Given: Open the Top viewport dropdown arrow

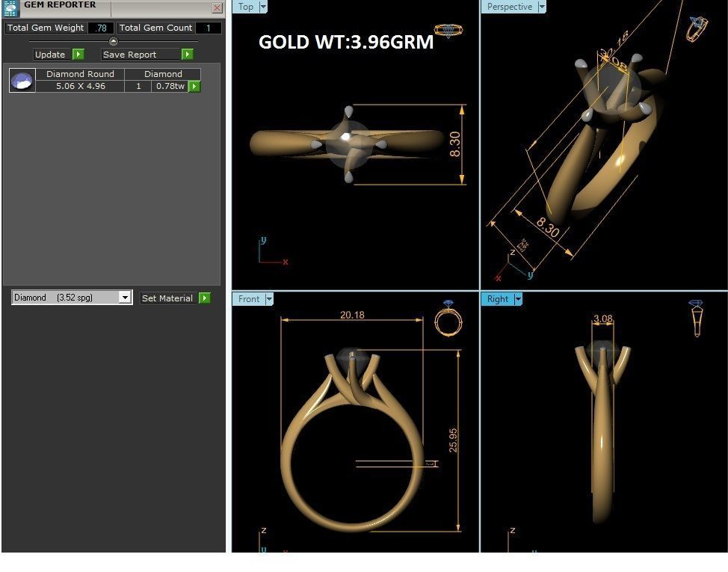Looking at the screenshot, I should pos(263,7).
